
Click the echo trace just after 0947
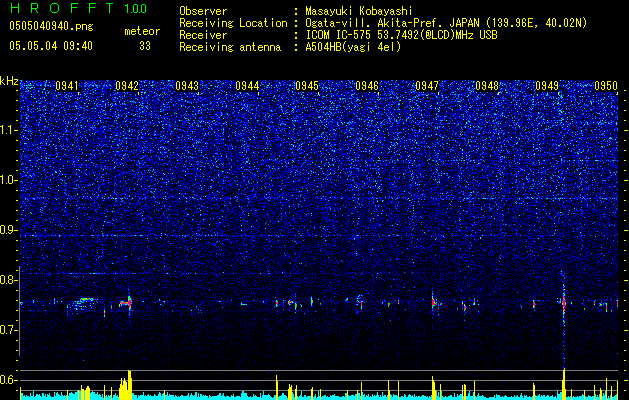pyautogui.click(x=435, y=303)
